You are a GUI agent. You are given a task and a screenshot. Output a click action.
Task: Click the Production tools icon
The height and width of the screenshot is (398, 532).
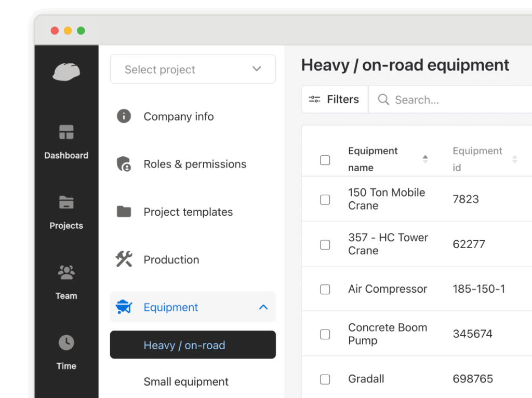click(123, 259)
